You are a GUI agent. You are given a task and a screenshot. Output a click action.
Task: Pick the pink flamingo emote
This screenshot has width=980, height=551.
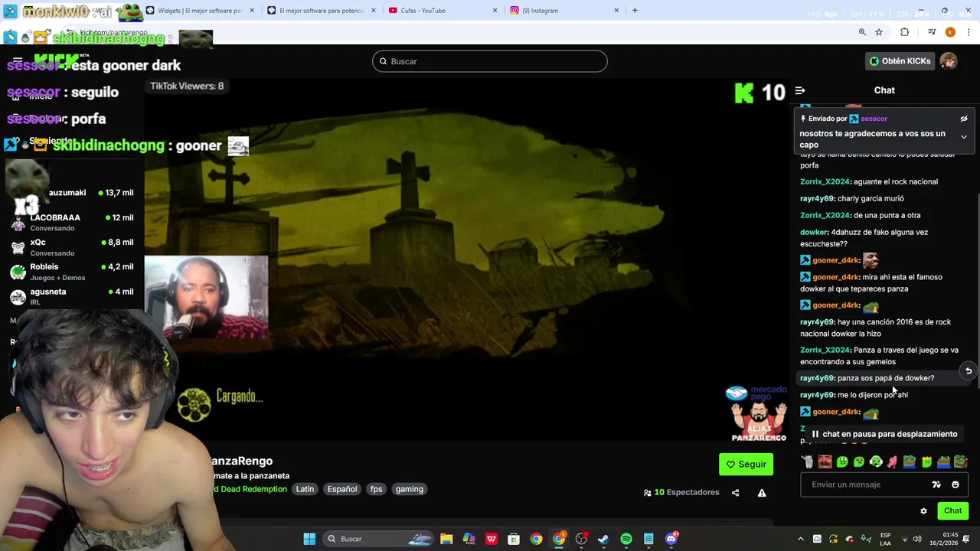coord(893,461)
